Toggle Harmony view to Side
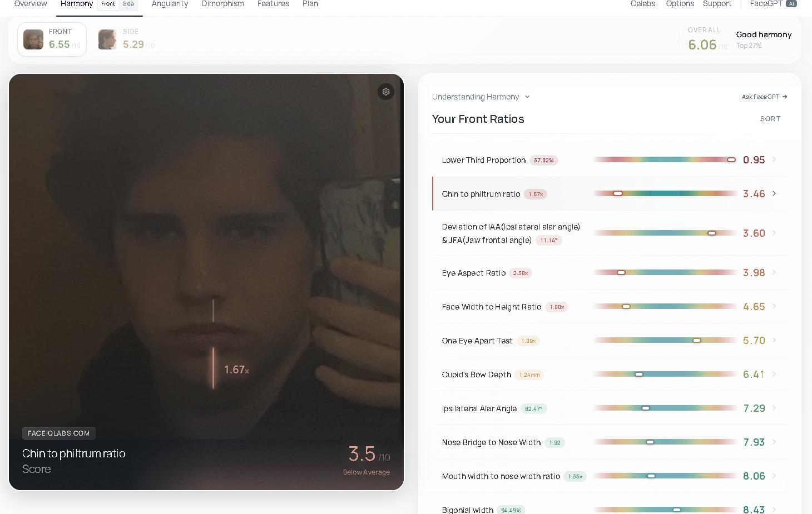812x514 pixels. (128, 4)
